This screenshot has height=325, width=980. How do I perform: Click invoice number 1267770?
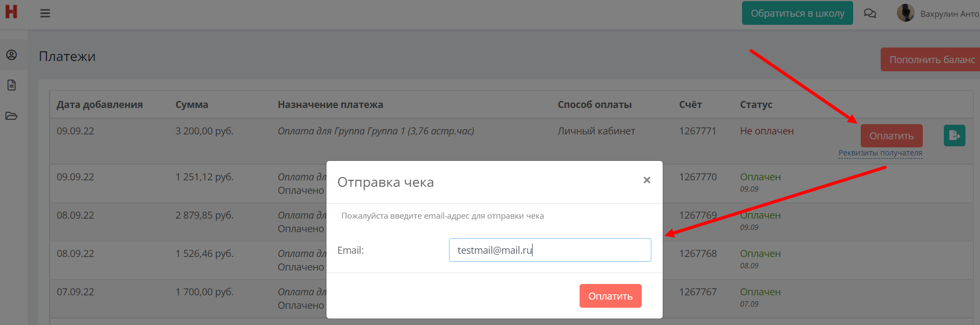click(x=698, y=177)
